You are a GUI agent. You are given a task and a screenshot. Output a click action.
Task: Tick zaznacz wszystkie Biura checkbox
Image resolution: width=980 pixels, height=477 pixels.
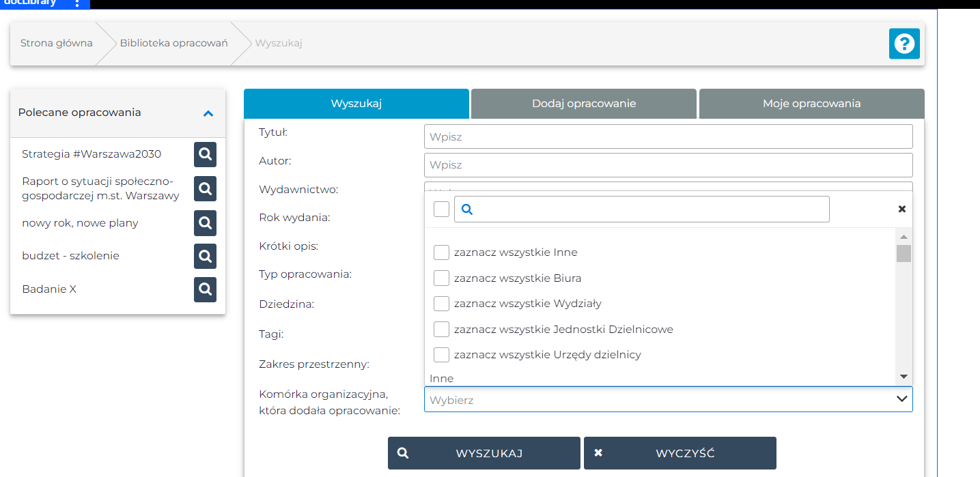tap(441, 278)
